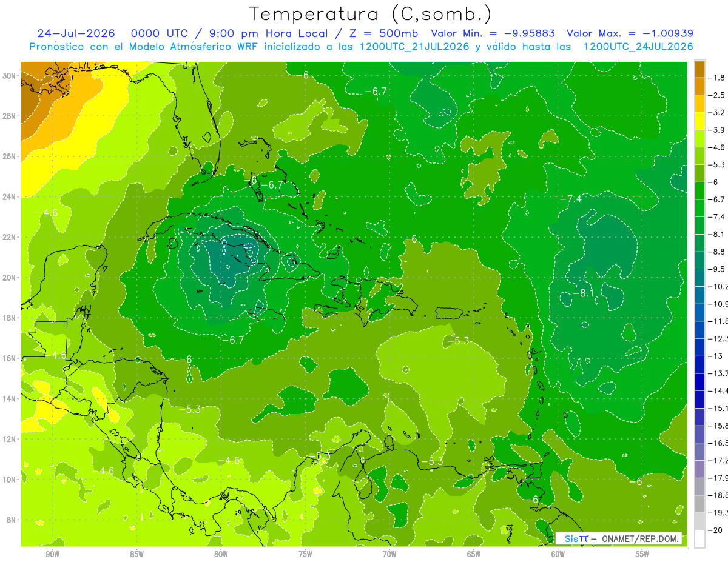Click the "ONAMET/REP.DOM." credit label
The image size is (728, 562).
pyautogui.click(x=641, y=538)
